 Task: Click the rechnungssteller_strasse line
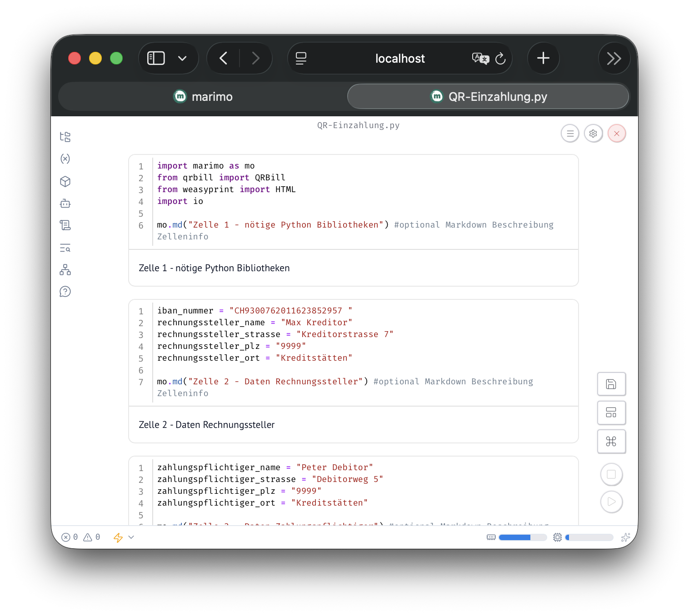[x=275, y=334]
